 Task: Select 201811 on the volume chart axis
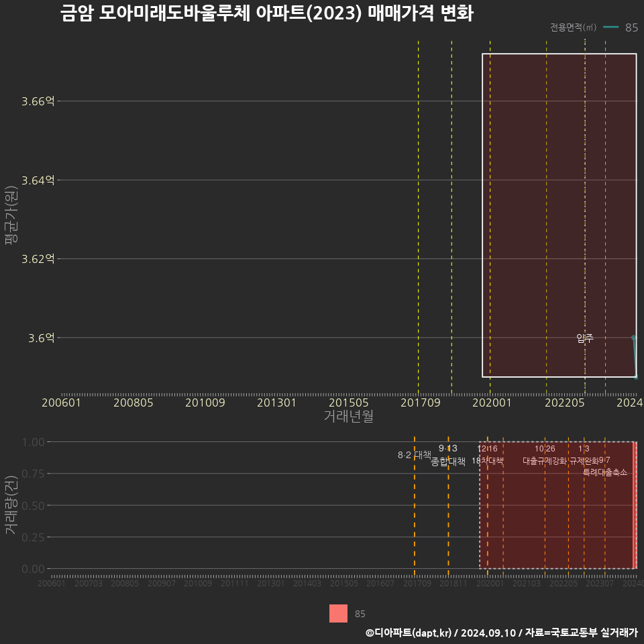pos(453,583)
